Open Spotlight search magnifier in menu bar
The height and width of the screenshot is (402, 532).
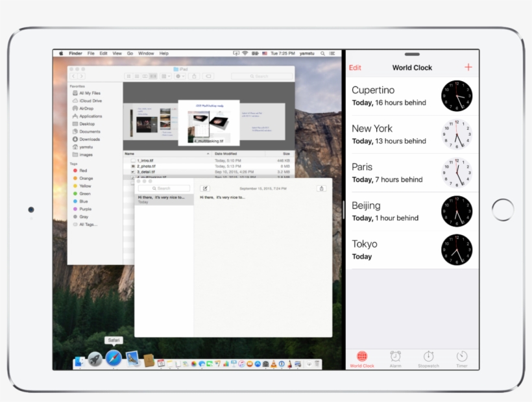[x=322, y=53]
